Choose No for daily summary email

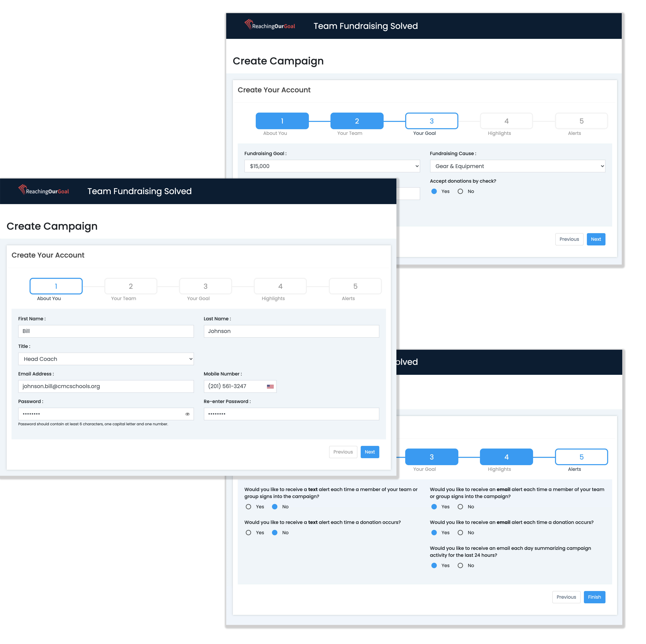coord(461,566)
